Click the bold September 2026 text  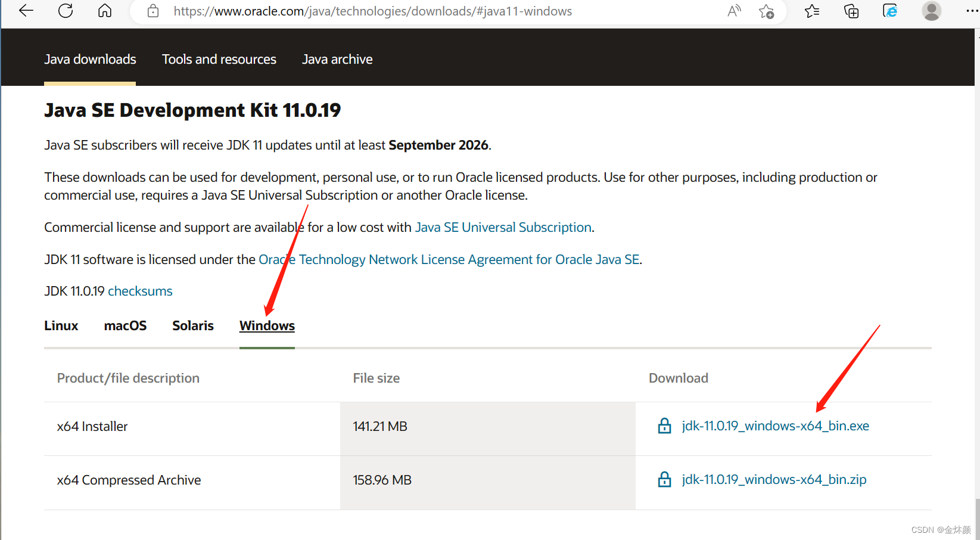pyautogui.click(x=438, y=145)
